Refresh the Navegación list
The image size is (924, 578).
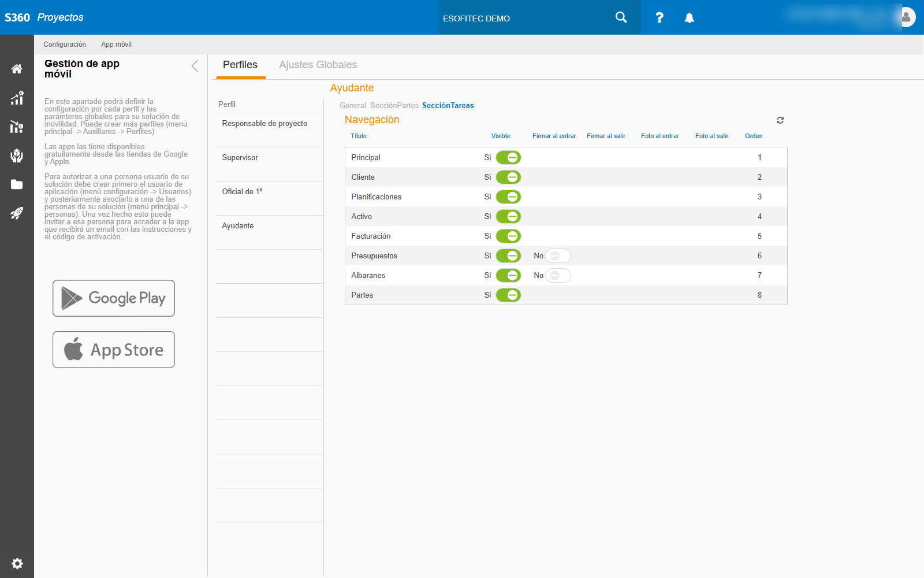tap(780, 120)
